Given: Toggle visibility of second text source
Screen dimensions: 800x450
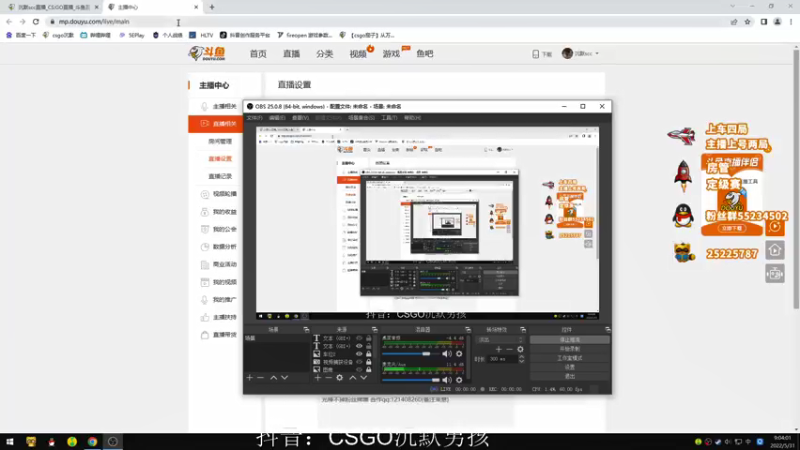Looking at the screenshot, I should click(x=359, y=346).
